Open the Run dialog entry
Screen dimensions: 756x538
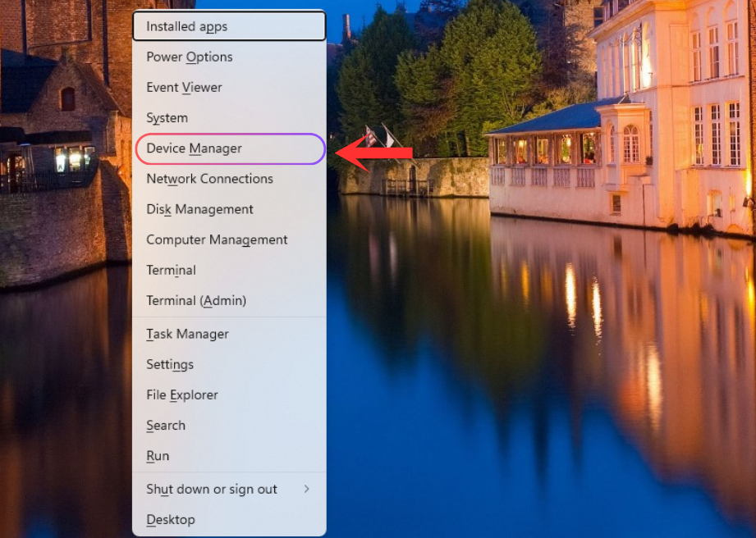point(230,456)
